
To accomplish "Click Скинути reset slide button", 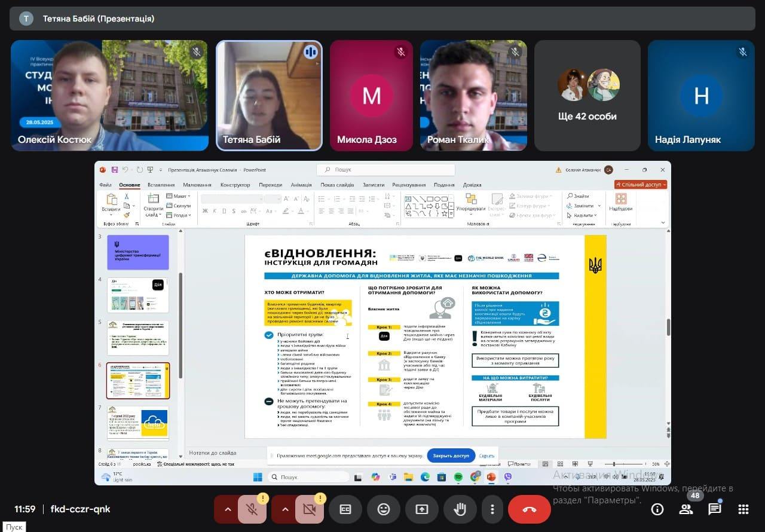I will [x=178, y=206].
